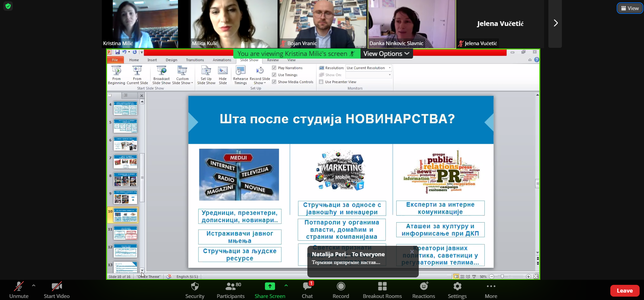Screen dimensions: 644x300
Task: Customize Quick Access Toolbar dropdown
Action: [x=142, y=52]
